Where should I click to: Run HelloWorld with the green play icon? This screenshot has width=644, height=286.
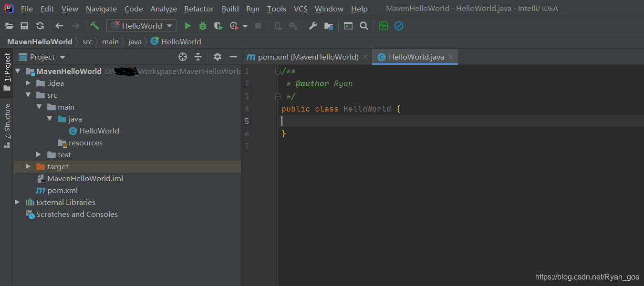click(187, 26)
